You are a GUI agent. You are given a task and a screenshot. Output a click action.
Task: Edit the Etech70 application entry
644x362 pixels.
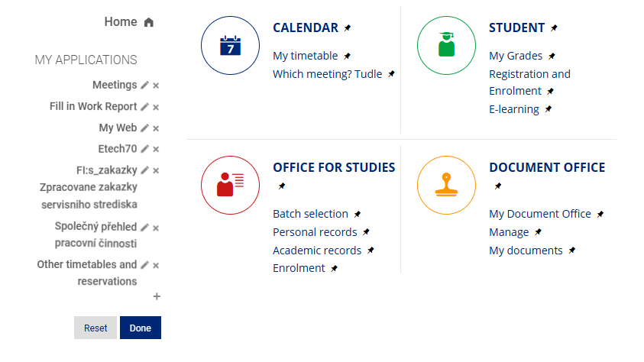click(144, 150)
